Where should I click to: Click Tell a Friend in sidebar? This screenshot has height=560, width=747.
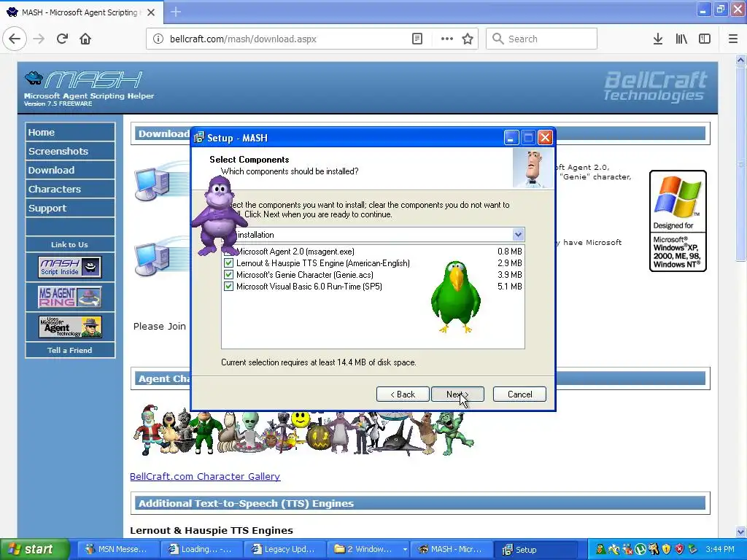[70, 350]
